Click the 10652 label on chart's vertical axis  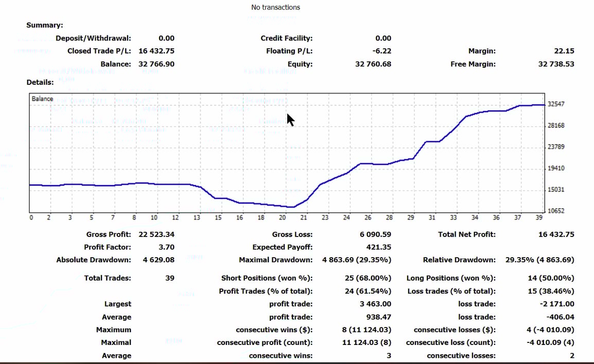556,211
